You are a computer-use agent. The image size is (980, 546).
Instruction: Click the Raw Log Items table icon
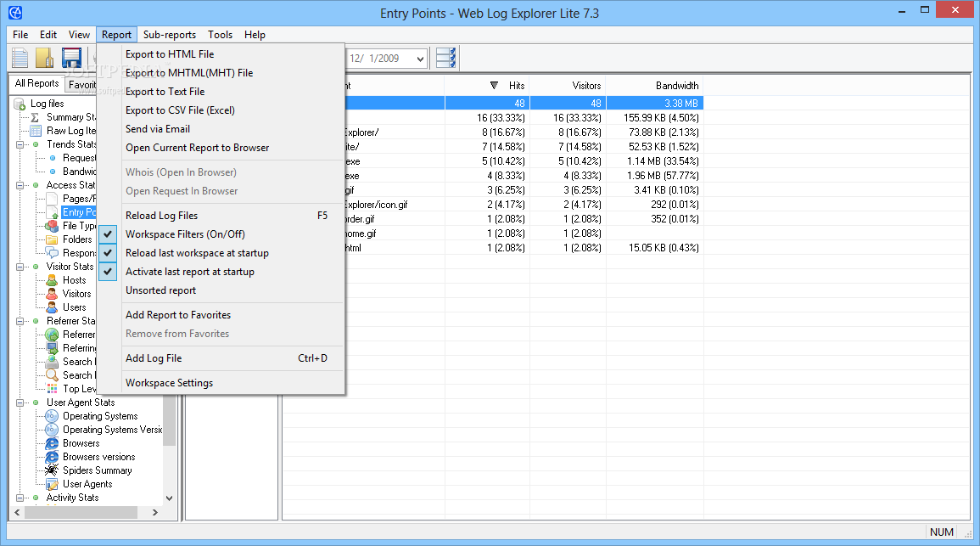tap(36, 131)
